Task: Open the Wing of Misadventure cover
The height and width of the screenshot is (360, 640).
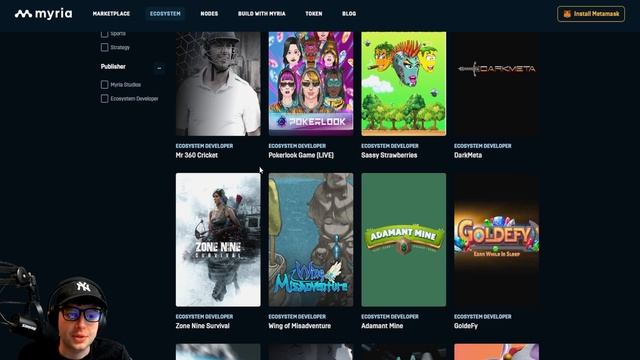Action: point(311,240)
